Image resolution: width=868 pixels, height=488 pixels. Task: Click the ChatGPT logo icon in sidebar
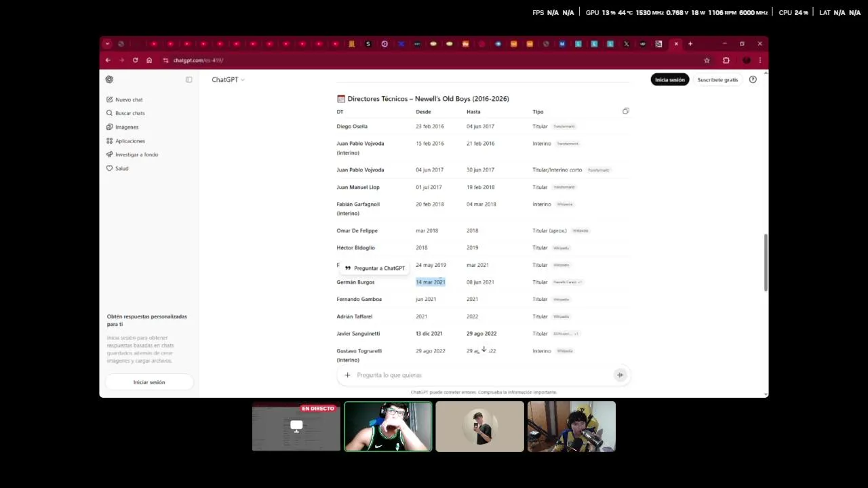pyautogui.click(x=109, y=79)
